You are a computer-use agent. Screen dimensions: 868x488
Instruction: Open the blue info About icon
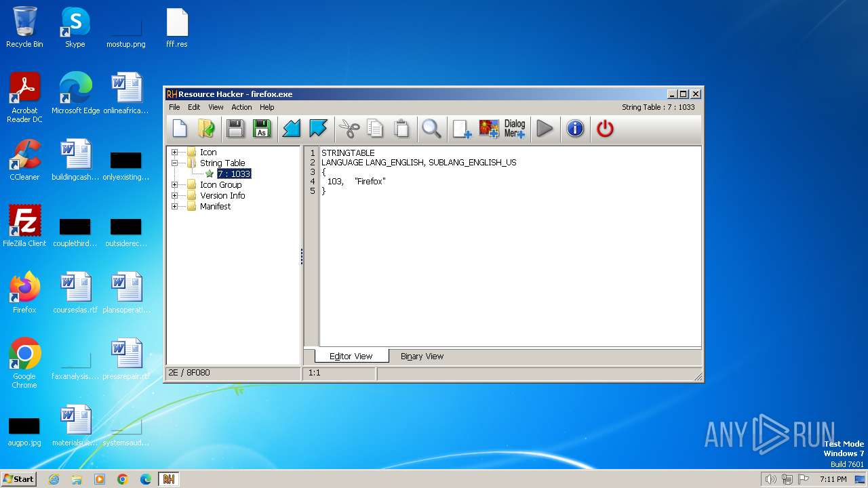click(x=575, y=128)
